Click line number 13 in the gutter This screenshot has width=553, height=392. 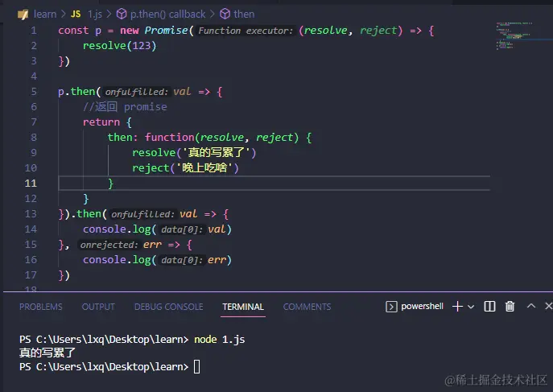click(x=31, y=214)
